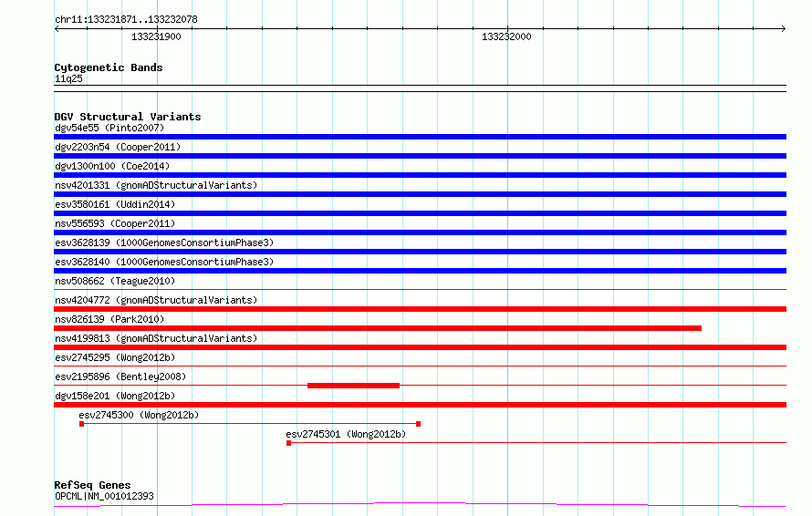Click esv3628140 (1000GenomesConsortiumPhase3) label
812x516 pixels.
(164, 262)
